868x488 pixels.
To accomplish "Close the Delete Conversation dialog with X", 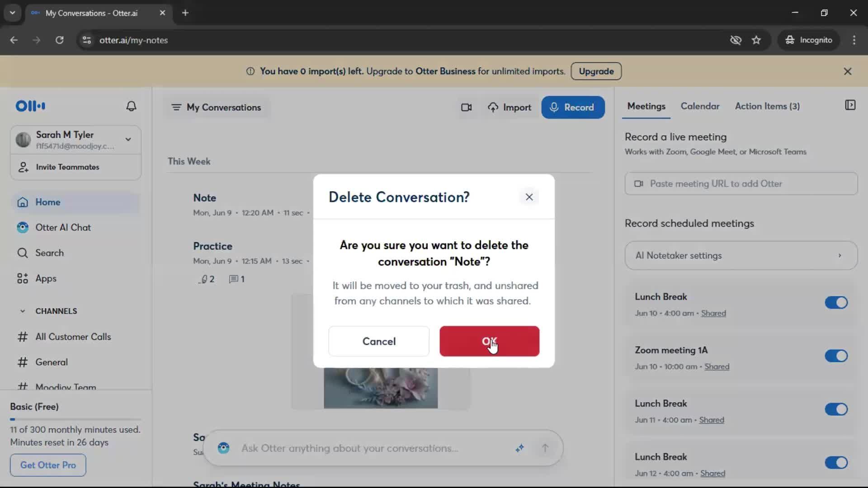I will point(529,197).
